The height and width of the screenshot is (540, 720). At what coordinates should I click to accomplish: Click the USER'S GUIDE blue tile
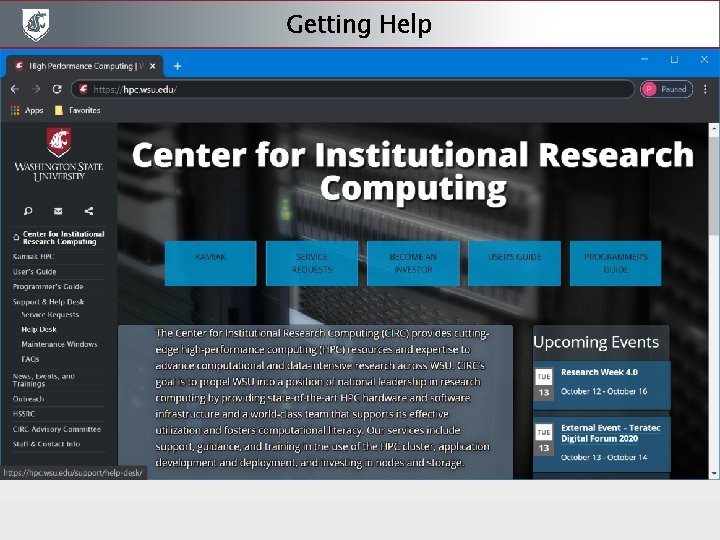(x=514, y=263)
